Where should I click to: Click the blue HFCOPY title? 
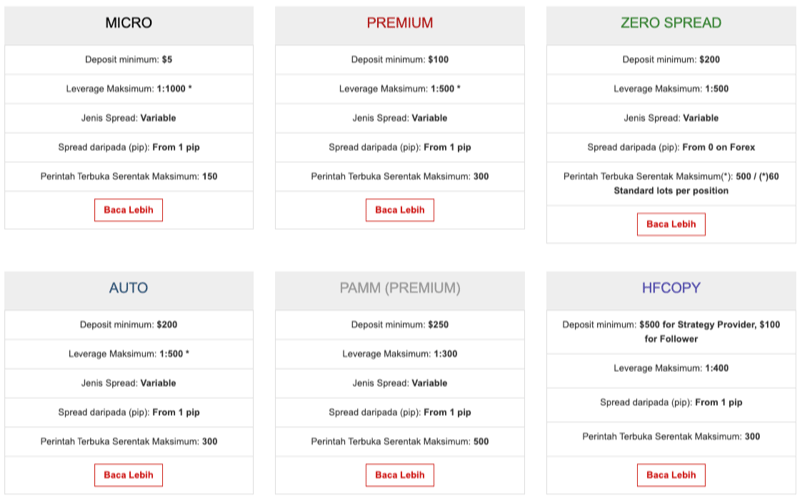click(x=671, y=288)
